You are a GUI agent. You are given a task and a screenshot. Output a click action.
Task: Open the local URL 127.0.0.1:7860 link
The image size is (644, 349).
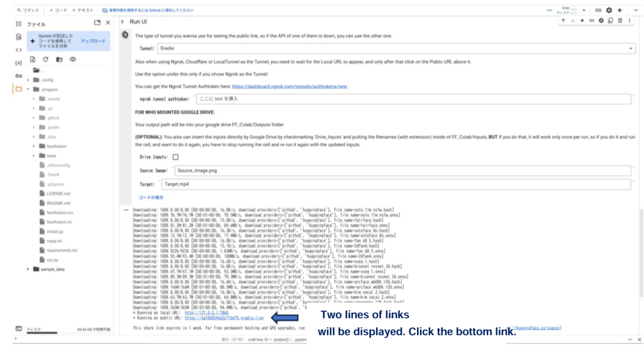point(206,313)
